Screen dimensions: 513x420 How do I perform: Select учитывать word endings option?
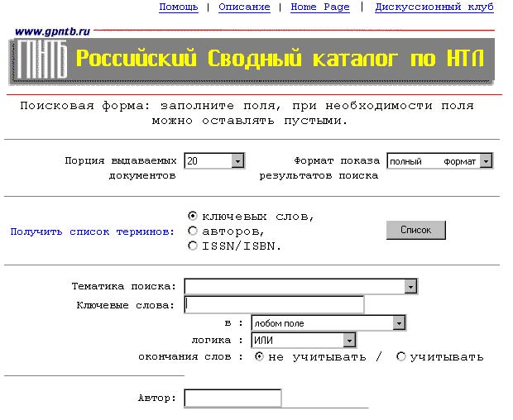tap(401, 356)
